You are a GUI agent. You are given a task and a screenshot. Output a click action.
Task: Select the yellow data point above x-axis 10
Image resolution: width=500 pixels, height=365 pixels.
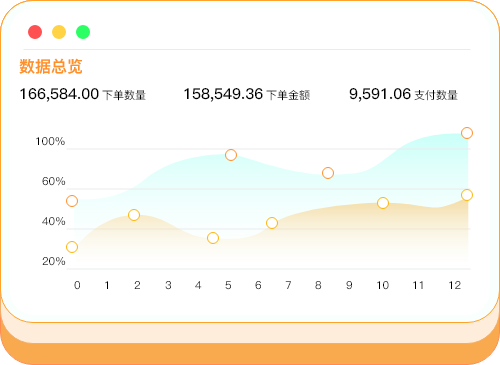(x=383, y=203)
